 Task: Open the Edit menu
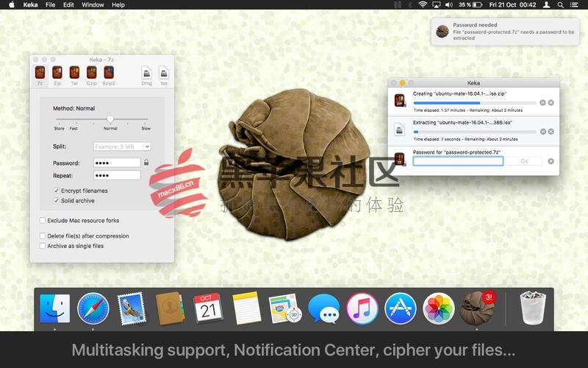pyautogui.click(x=68, y=5)
